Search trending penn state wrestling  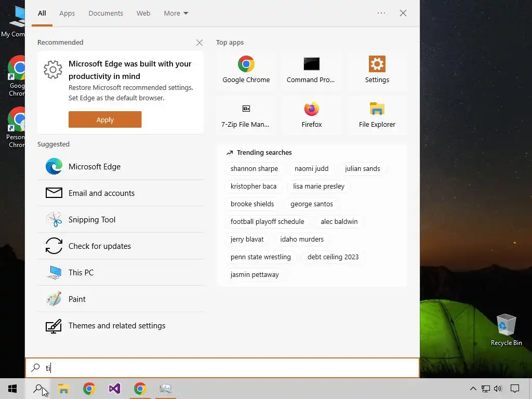point(261,257)
